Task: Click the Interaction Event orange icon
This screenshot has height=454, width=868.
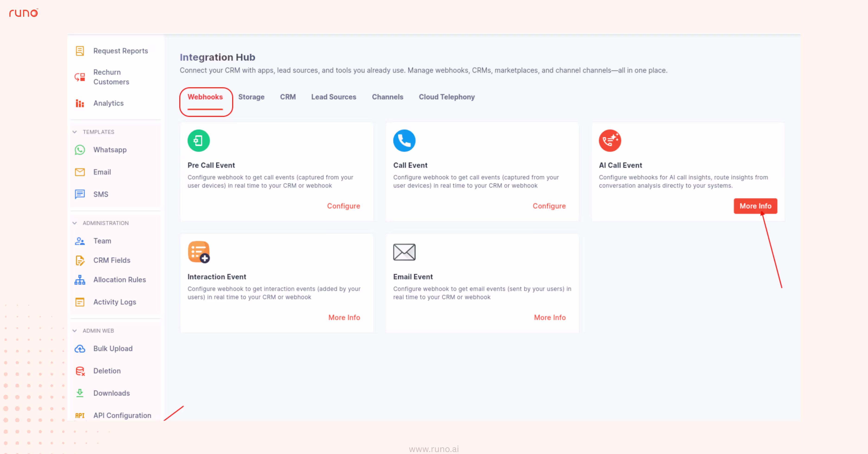Action: point(198,252)
